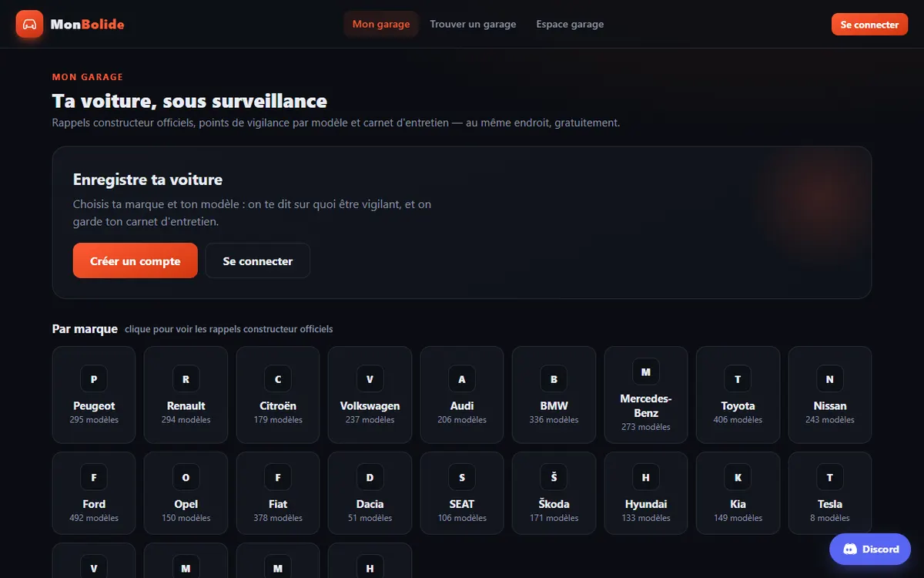Viewport: 924px width, 578px height.
Task: Open the Toyota brand name
Action: [x=738, y=406]
